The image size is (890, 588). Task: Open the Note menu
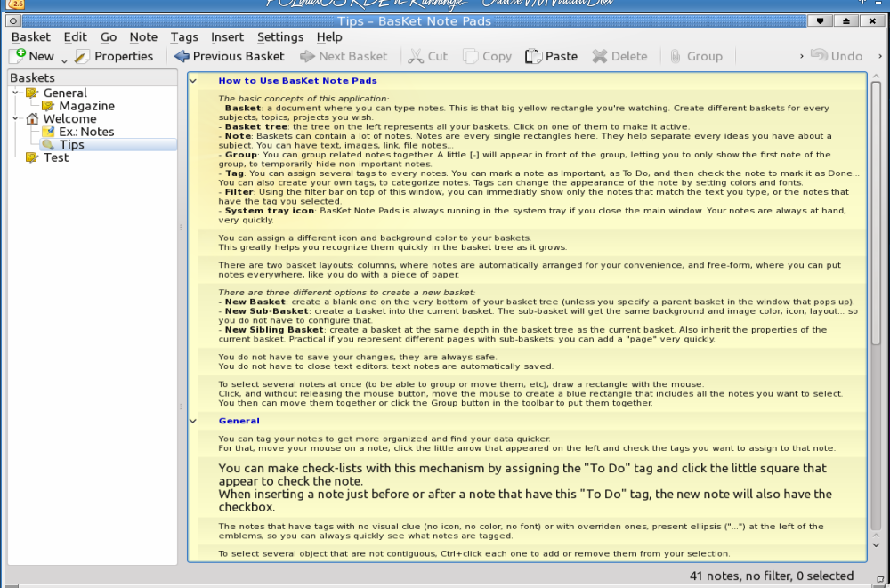[143, 37]
